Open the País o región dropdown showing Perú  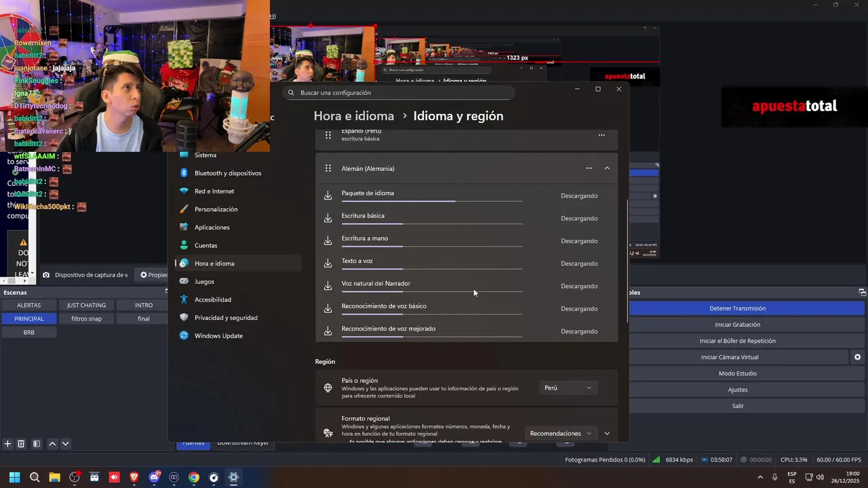point(568,388)
